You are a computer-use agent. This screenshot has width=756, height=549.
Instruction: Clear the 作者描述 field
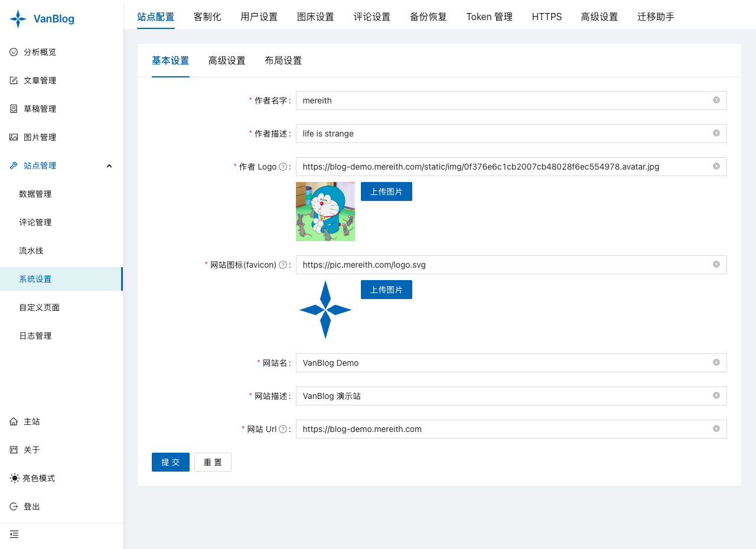tap(716, 134)
